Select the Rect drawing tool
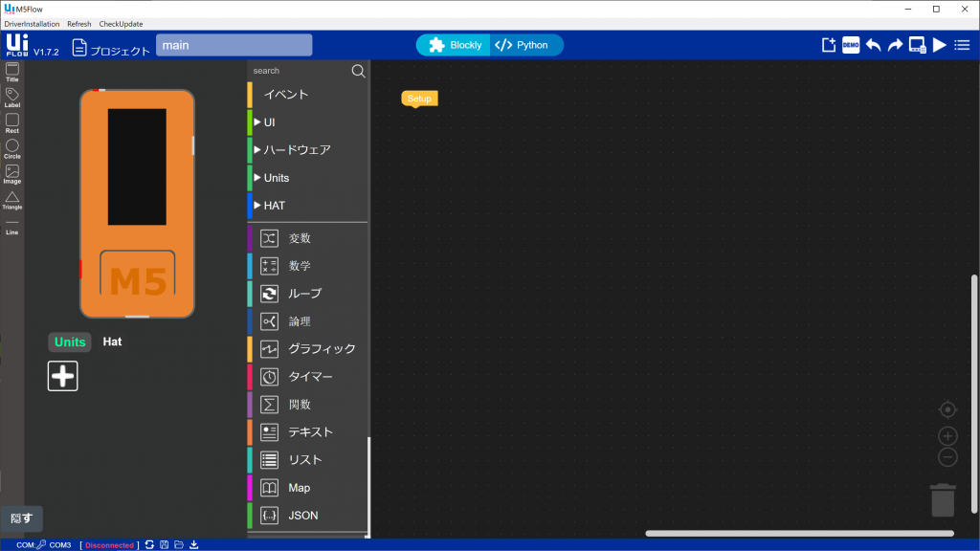980x551 pixels. [x=11, y=120]
